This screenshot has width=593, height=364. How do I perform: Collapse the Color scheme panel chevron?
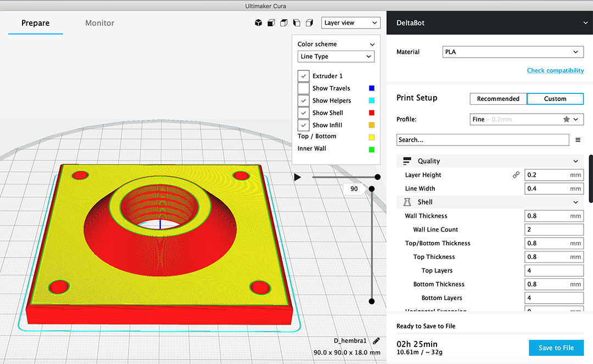[372, 44]
